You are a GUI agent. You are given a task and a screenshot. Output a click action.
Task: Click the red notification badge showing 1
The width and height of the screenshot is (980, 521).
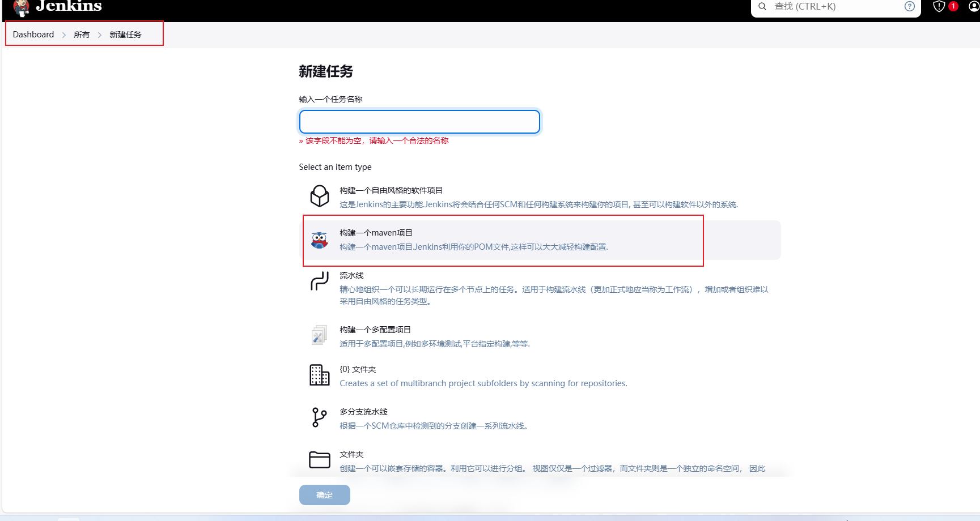tap(953, 6)
